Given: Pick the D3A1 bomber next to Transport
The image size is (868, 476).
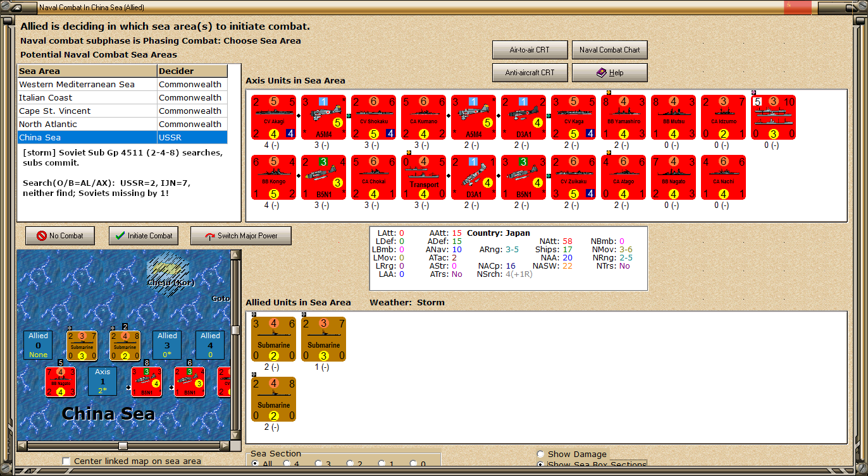Looking at the screenshot, I should (474, 178).
